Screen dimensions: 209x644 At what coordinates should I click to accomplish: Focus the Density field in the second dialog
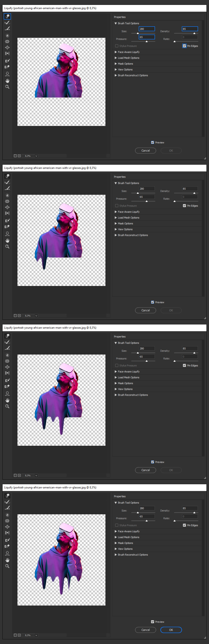click(x=190, y=189)
